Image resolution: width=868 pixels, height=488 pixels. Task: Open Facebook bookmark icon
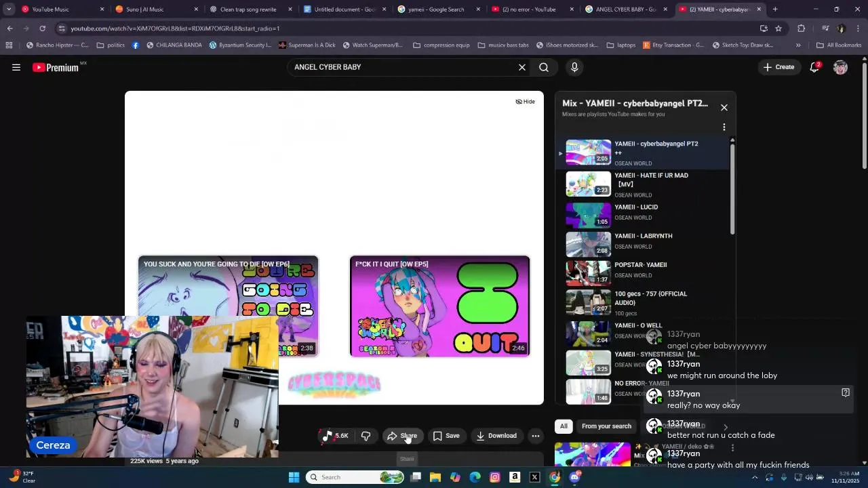[x=136, y=45]
